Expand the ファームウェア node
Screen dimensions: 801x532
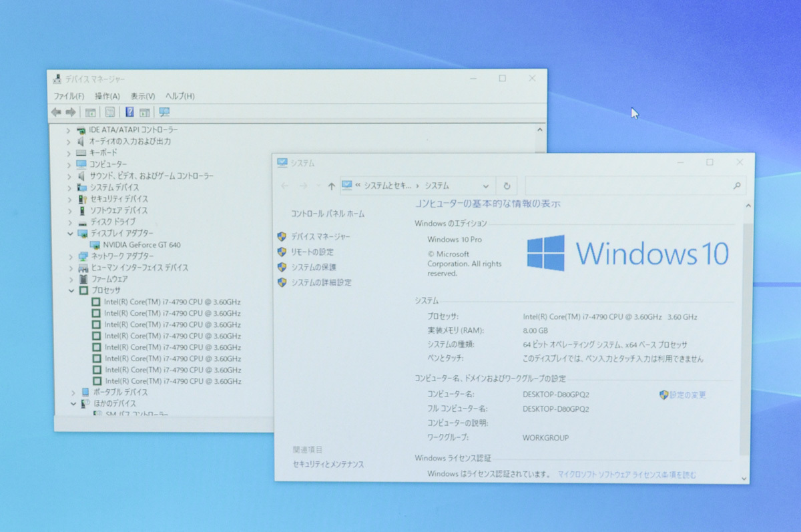(71, 279)
